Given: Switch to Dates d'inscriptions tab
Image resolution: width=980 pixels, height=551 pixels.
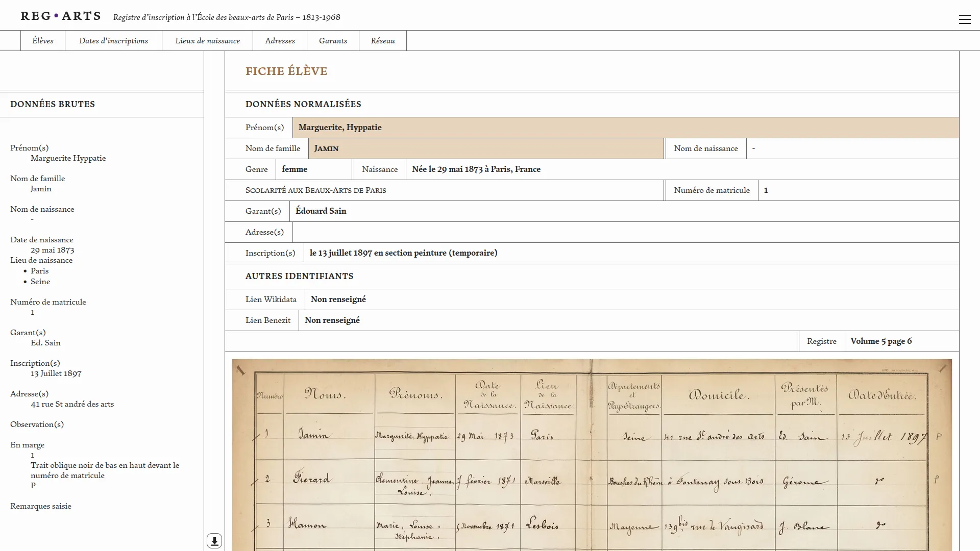Looking at the screenshot, I should click(113, 41).
